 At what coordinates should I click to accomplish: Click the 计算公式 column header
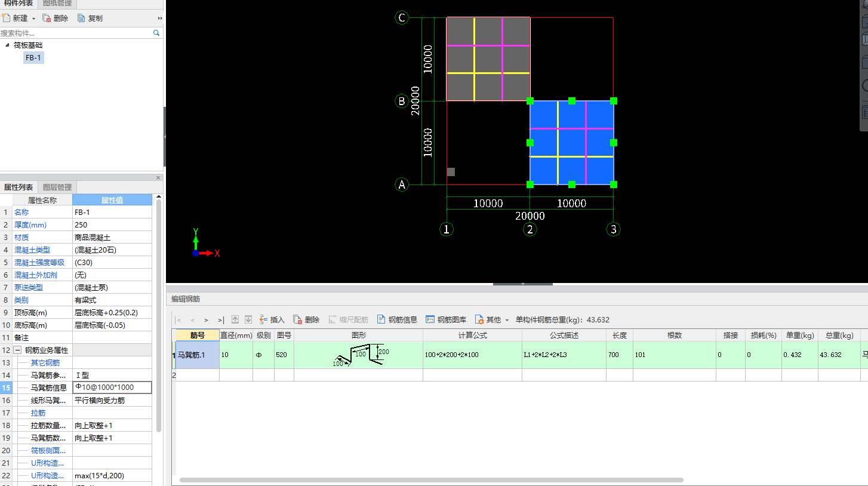[x=473, y=336]
